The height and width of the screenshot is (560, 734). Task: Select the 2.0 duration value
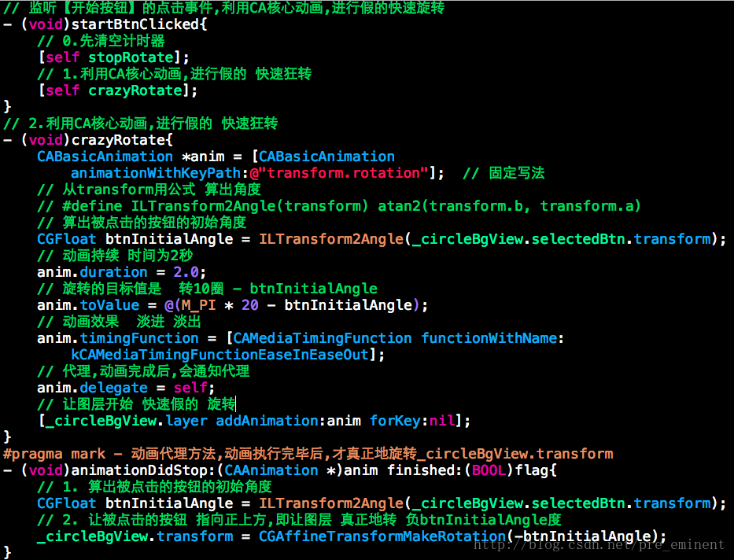tap(186, 272)
